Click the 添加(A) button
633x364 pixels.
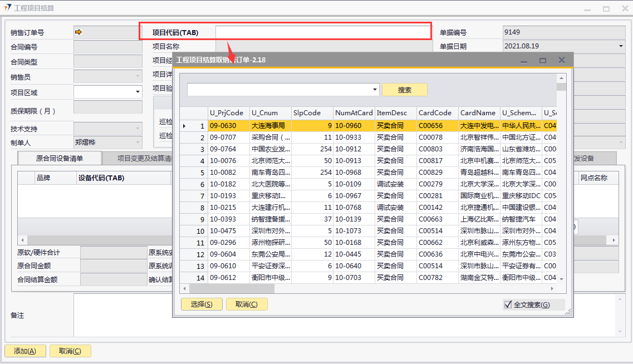25,351
